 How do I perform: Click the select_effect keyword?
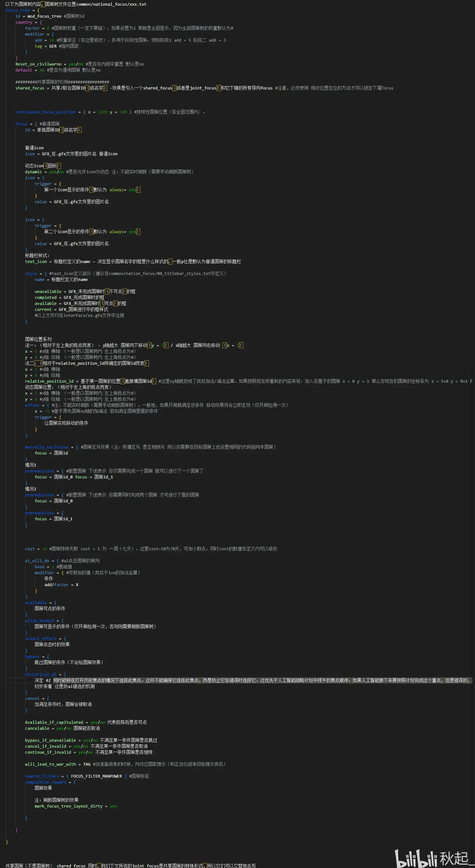41,638
